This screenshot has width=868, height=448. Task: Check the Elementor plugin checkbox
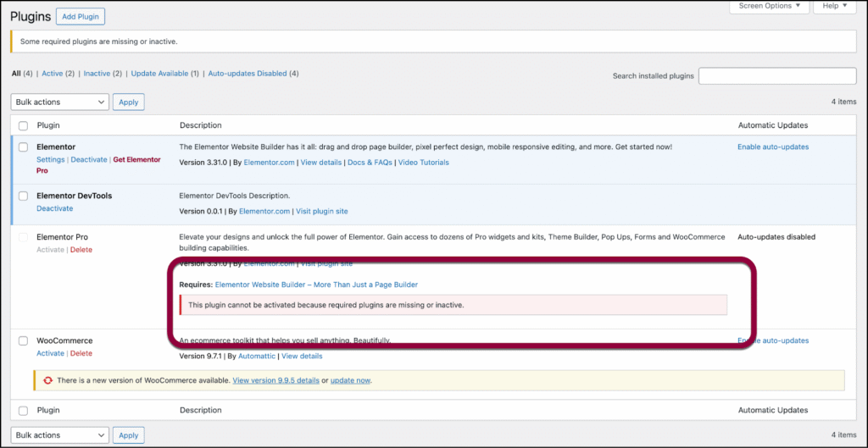coord(24,147)
